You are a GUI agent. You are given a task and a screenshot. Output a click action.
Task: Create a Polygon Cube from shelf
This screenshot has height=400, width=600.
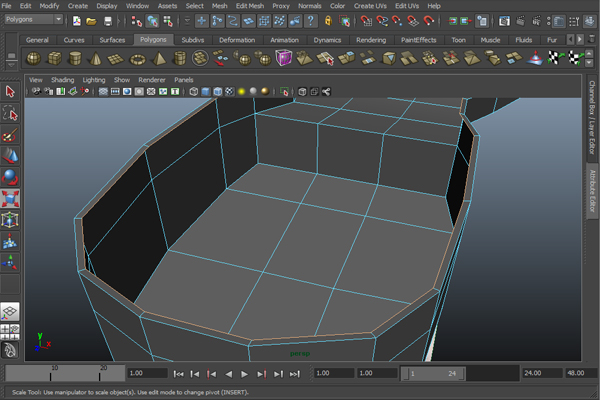coord(54,59)
